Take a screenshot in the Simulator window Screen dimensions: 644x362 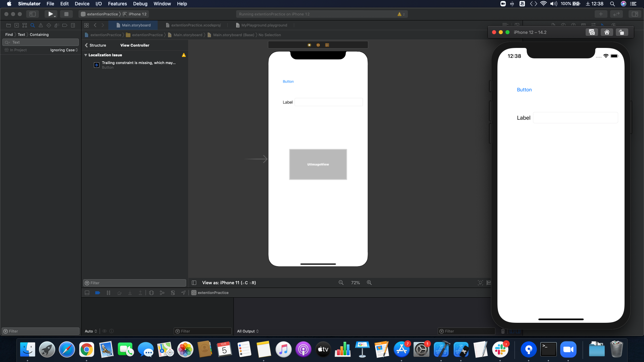coord(592,32)
